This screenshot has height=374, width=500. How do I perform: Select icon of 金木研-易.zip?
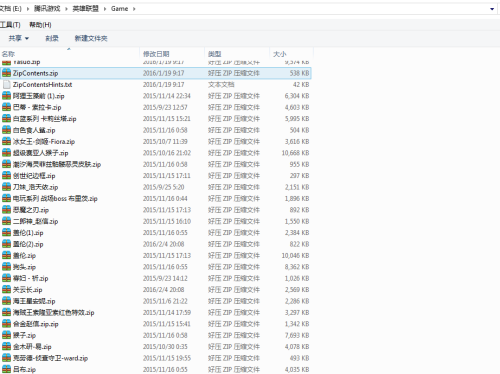pyautogui.click(x=6, y=346)
